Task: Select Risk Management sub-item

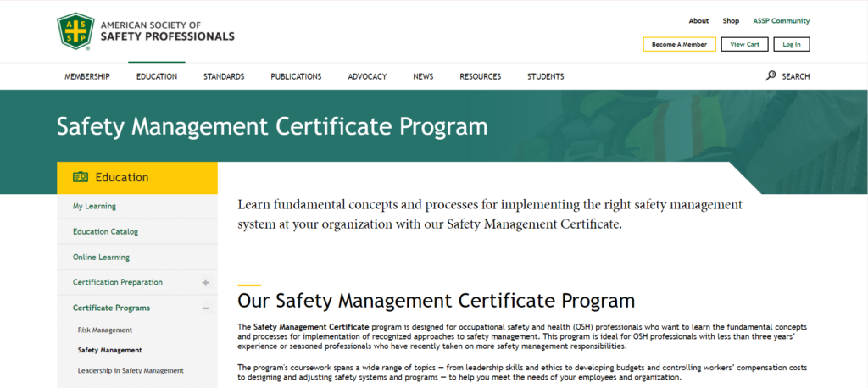Action: click(105, 330)
